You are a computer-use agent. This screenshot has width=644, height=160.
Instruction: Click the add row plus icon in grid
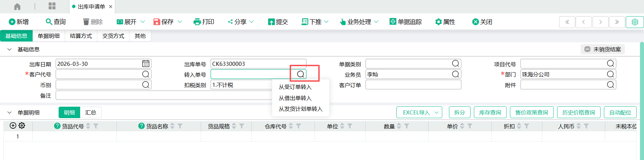[13, 126]
